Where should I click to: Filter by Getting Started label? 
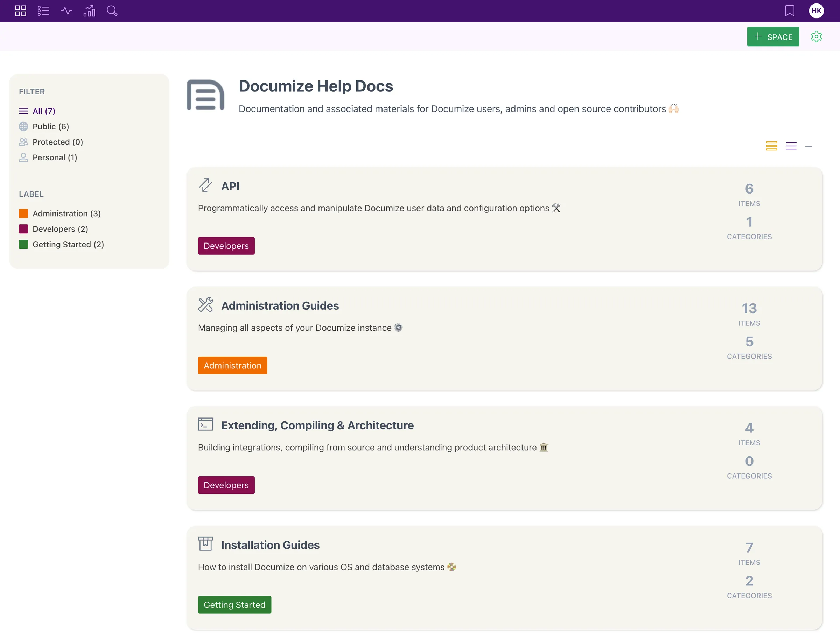(68, 244)
